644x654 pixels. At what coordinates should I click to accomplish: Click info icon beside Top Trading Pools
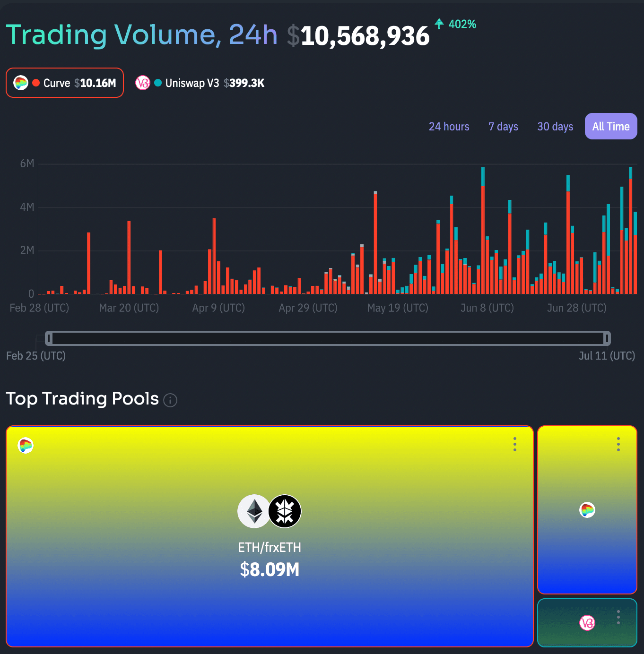pyautogui.click(x=170, y=400)
